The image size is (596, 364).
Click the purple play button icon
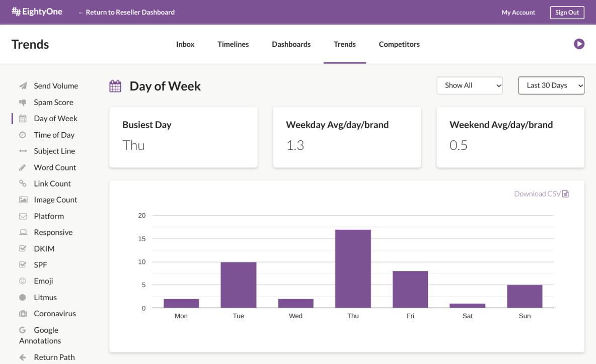click(x=579, y=44)
